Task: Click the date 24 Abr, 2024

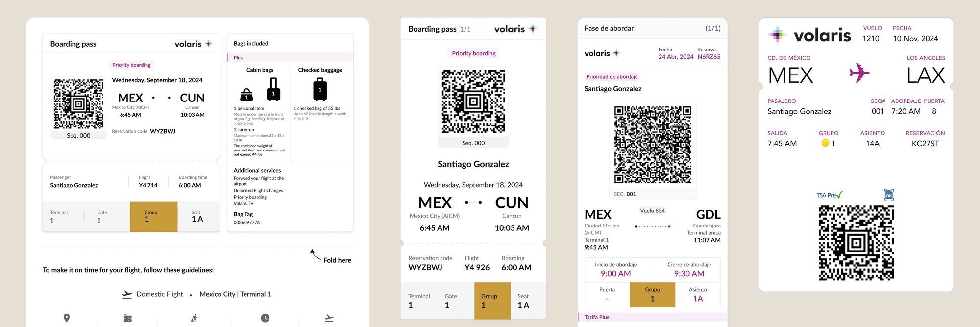Action: coord(676,57)
